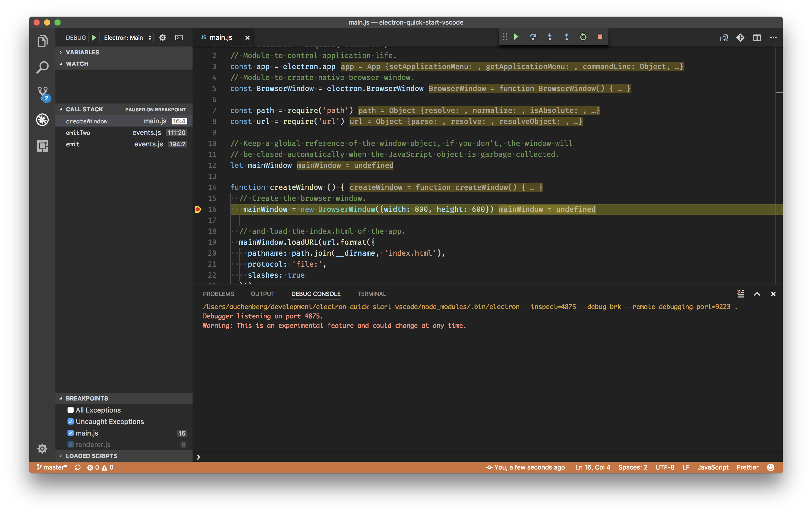The height and width of the screenshot is (515, 812).
Task: Change language mode JavaScript
Action: [713, 467]
